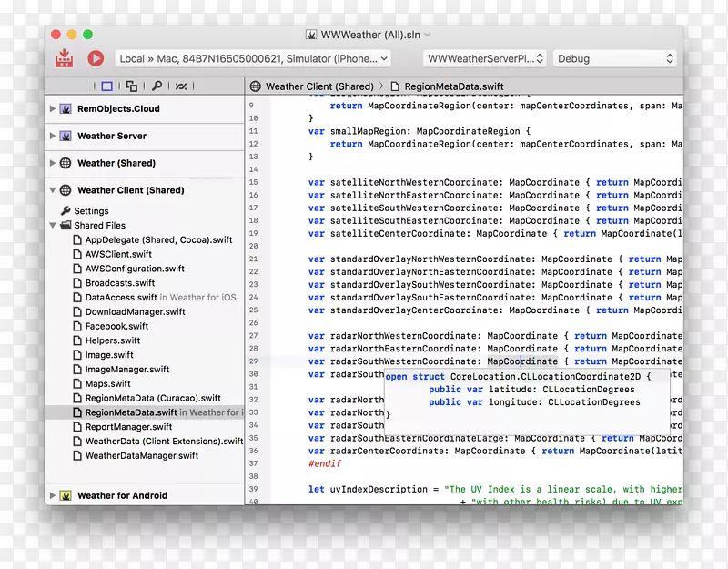Image resolution: width=728 pixels, height=569 pixels.
Task: Open DataAccess.swift in Weather for iOS
Action: pos(160,298)
